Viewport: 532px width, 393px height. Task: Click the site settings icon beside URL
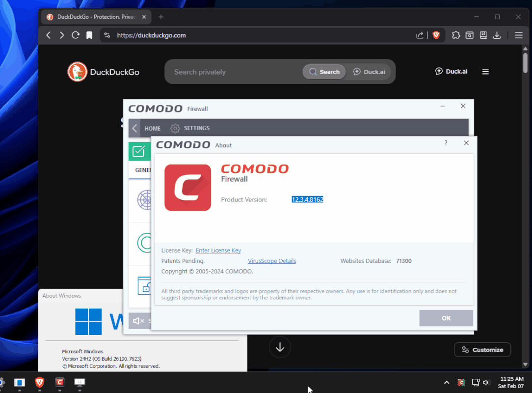tap(107, 35)
